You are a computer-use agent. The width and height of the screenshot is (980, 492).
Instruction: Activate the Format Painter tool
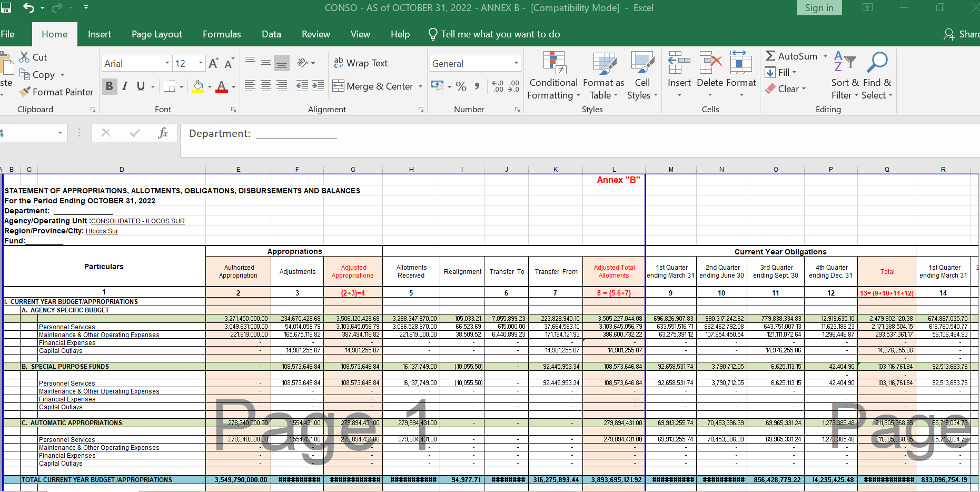coord(56,92)
